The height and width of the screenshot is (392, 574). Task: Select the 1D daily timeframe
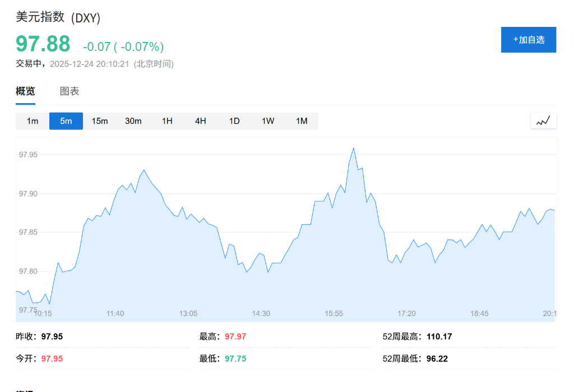234,120
